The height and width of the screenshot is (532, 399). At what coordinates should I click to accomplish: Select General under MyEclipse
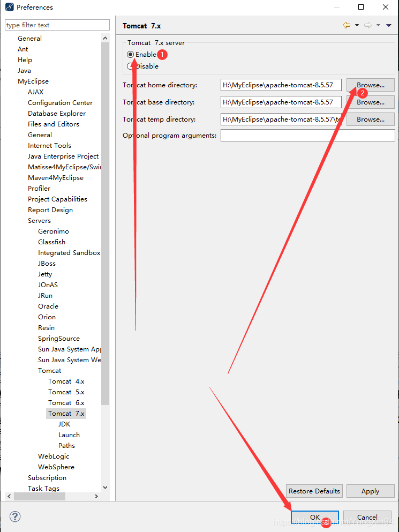(x=40, y=134)
